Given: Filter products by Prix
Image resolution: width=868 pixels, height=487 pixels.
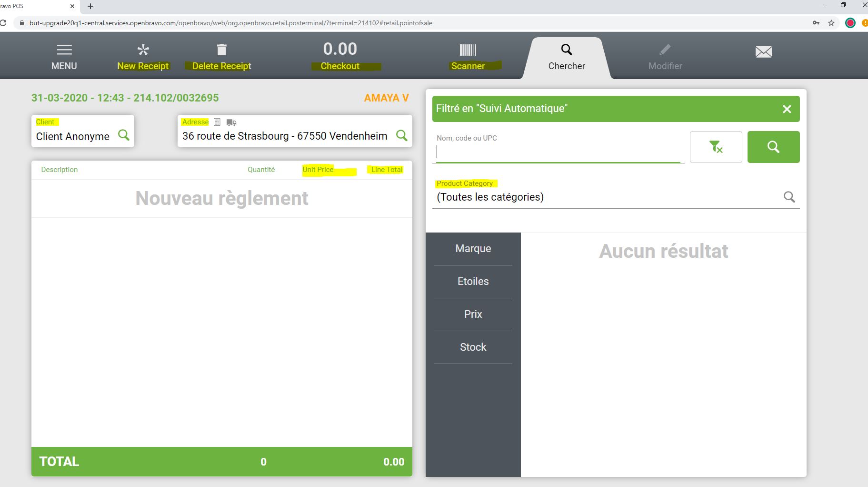Looking at the screenshot, I should (473, 314).
